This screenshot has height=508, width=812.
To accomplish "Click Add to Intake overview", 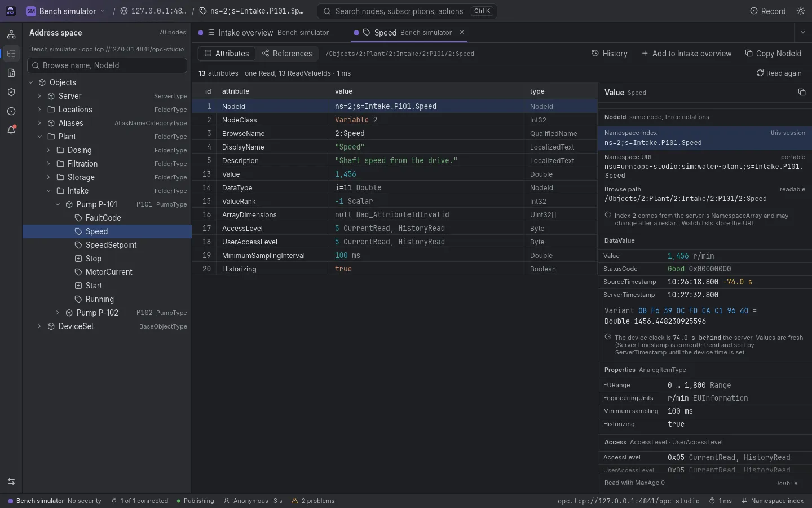I will tap(686, 54).
